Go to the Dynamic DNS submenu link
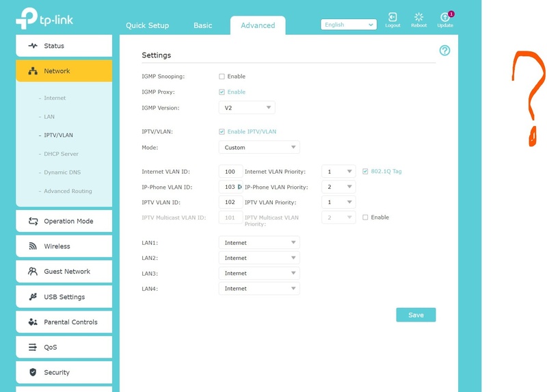 (62, 172)
